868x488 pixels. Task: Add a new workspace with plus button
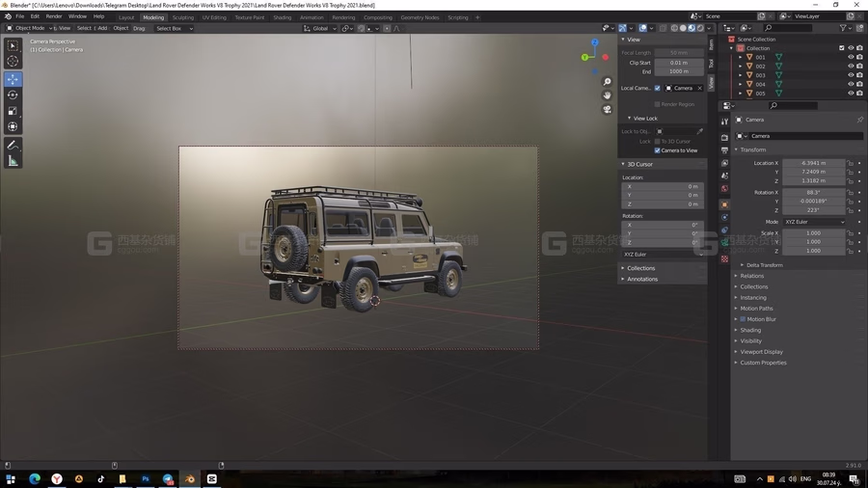pos(477,17)
